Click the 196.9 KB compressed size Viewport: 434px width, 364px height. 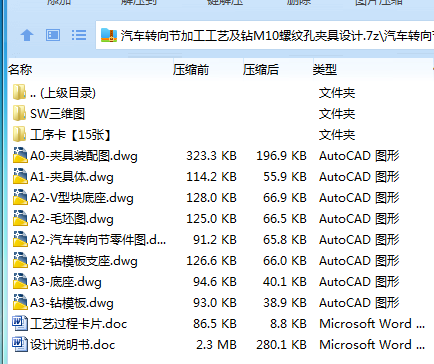coord(281,156)
